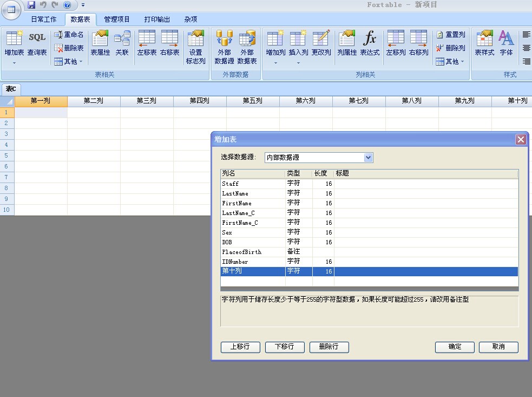
Task: Click the 关联 relation icon
Action: pyautogui.click(x=122, y=43)
